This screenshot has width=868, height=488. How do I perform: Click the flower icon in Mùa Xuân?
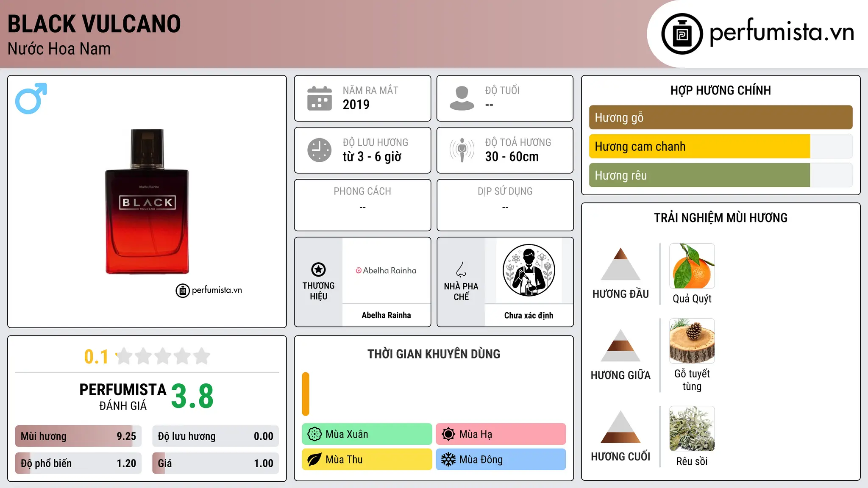314,434
